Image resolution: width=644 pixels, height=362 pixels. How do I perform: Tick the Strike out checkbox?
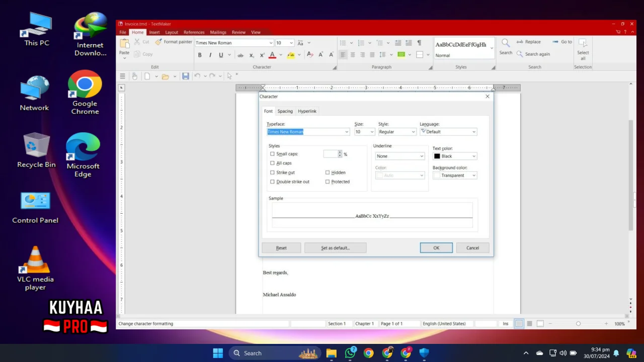272,172
